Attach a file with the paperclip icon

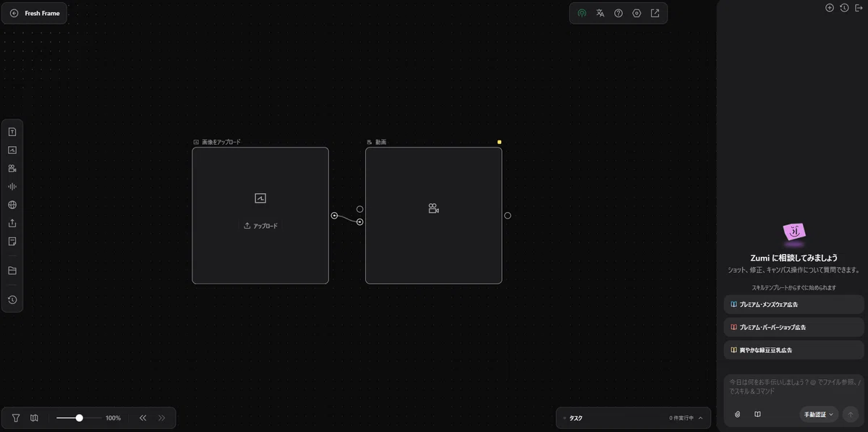(x=738, y=415)
